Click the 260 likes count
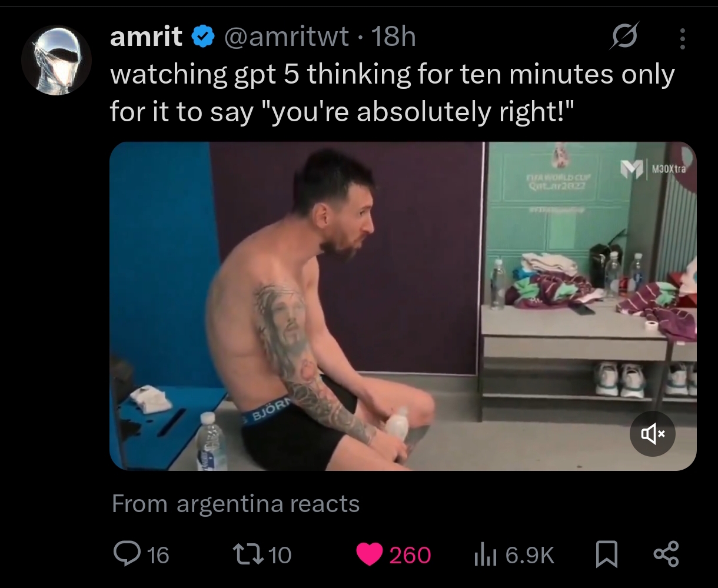718x588 pixels. (x=410, y=555)
